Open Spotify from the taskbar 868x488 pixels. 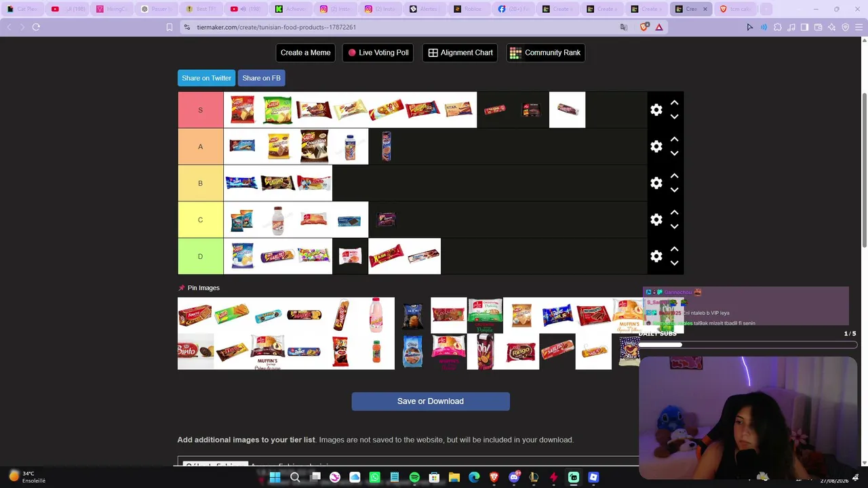click(x=414, y=477)
